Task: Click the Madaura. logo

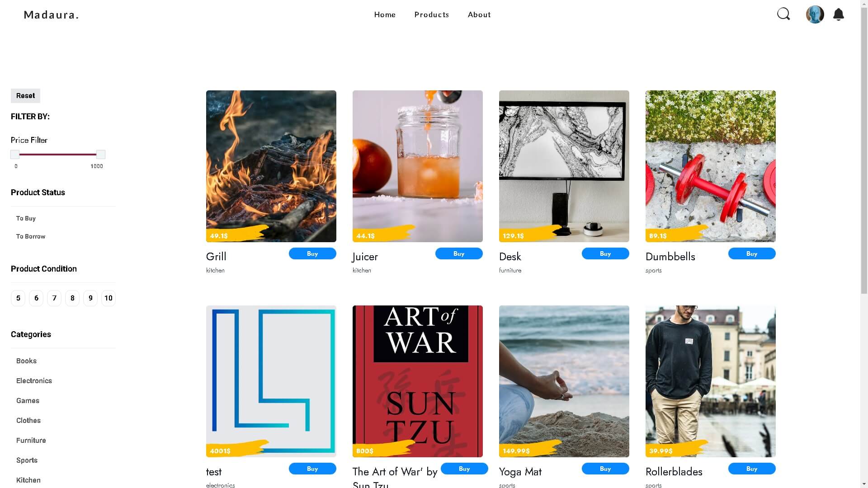Action: pos(51,15)
